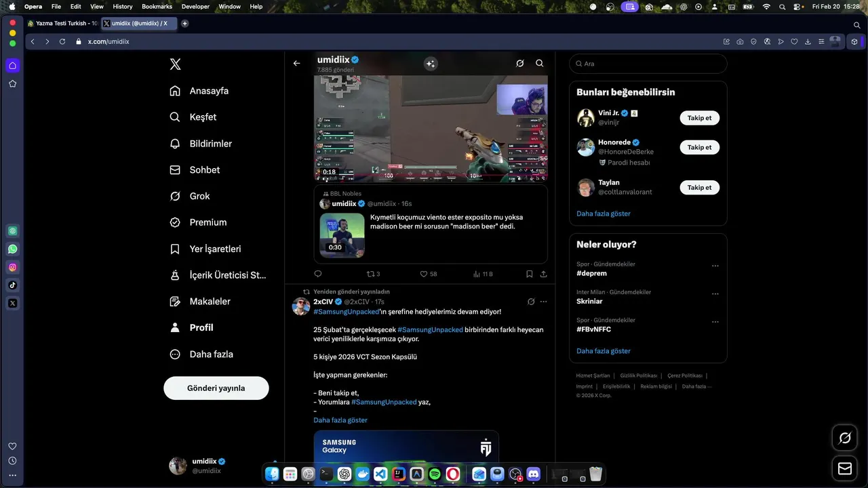Open the Gizlilik Politikası link
This screenshot has height=488, width=868.
click(x=638, y=375)
